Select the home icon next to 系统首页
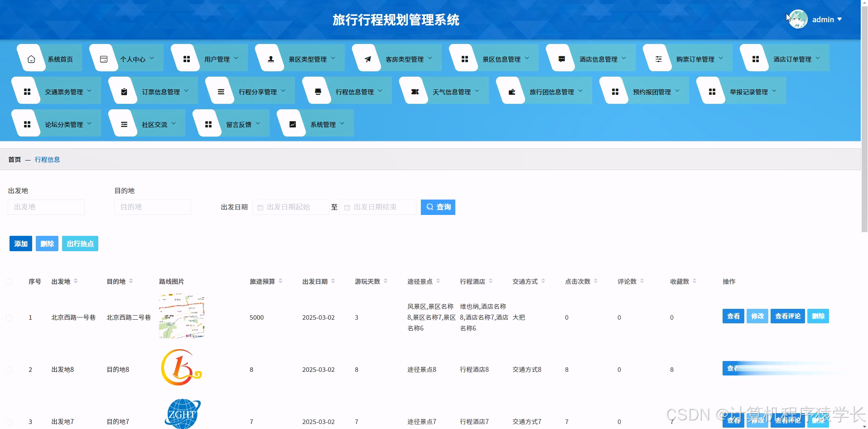 pos(31,58)
